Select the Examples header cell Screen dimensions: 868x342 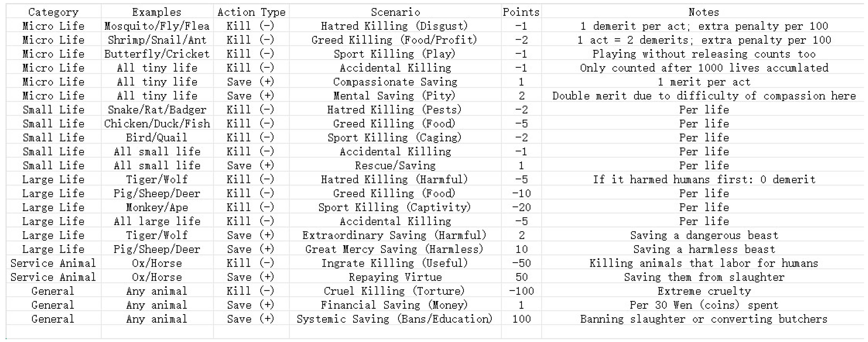pyautogui.click(x=157, y=12)
